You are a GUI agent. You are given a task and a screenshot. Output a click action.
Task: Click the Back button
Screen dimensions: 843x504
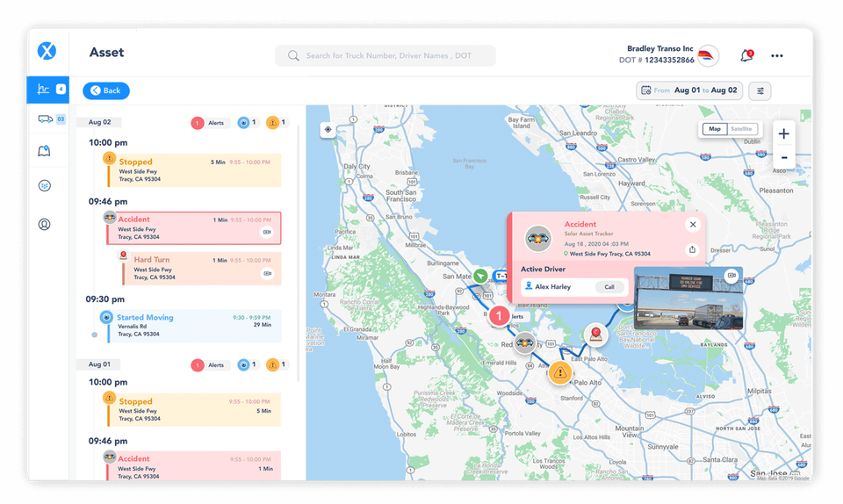106,90
